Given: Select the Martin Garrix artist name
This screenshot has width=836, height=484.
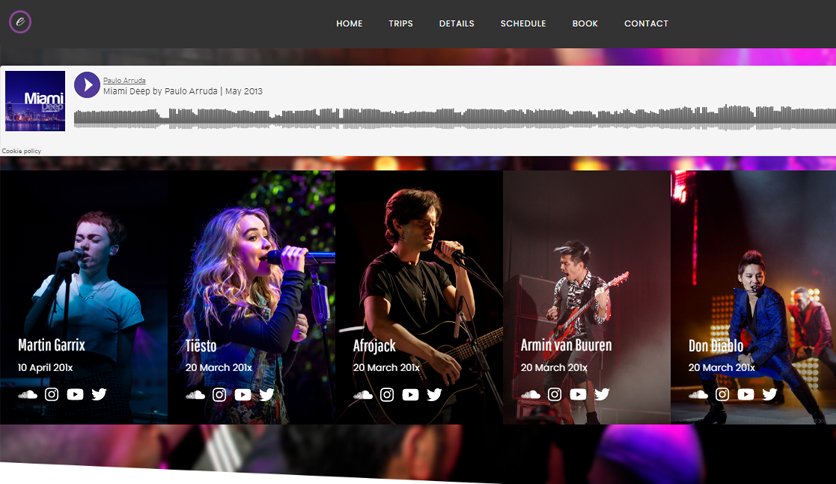Looking at the screenshot, I should tap(52, 345).
